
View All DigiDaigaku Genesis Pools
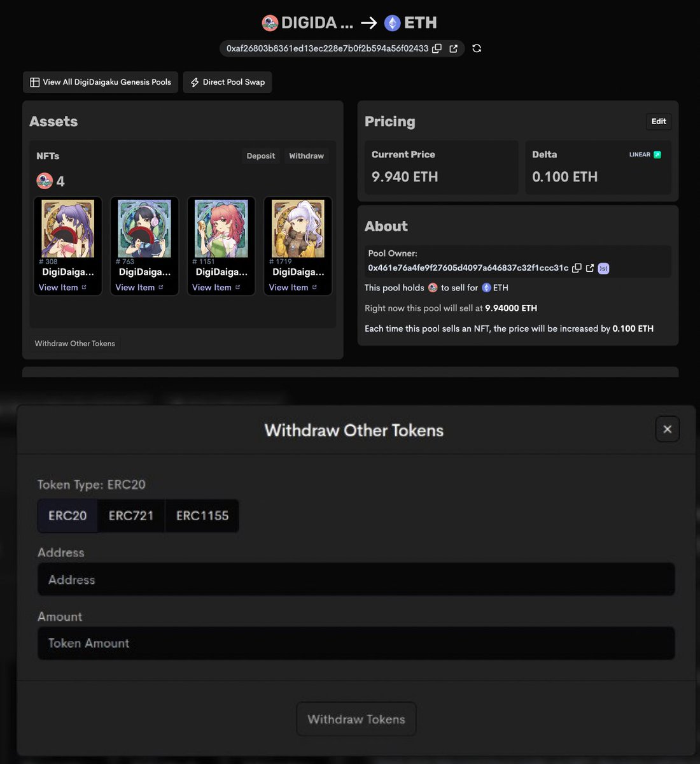101,82
